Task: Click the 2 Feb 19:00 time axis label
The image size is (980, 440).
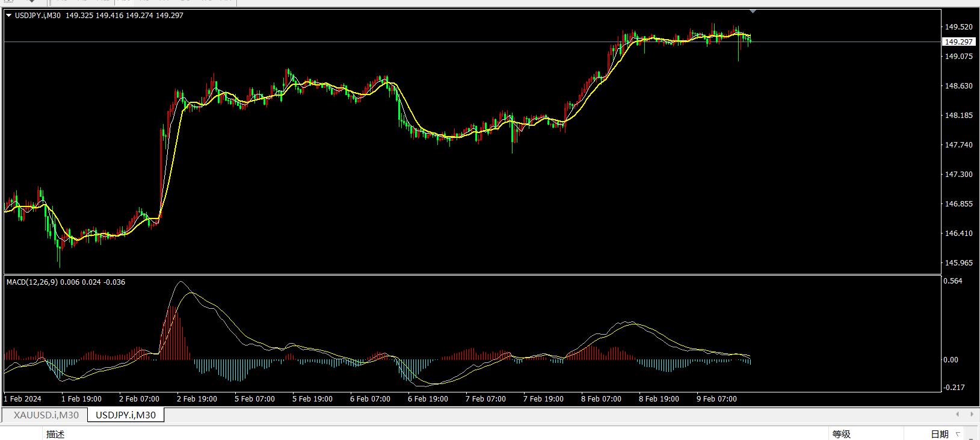Action: [197, 399]
